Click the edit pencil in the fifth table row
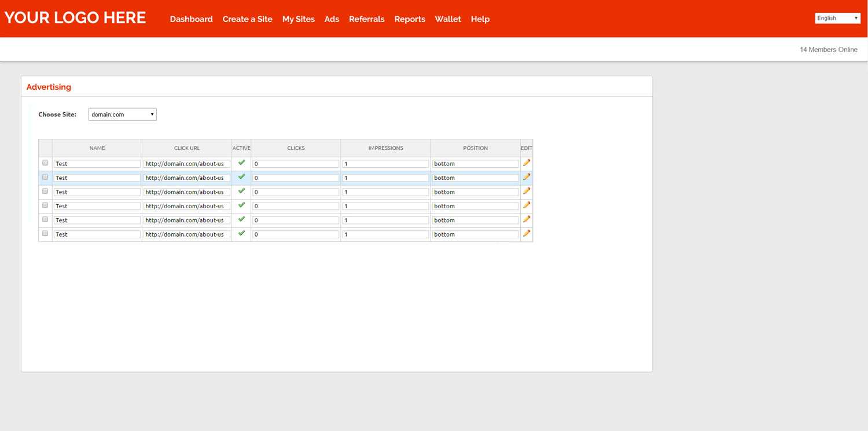Image resolution: width=868 pixels, height=431 pixels. click(x=527, y=219)
